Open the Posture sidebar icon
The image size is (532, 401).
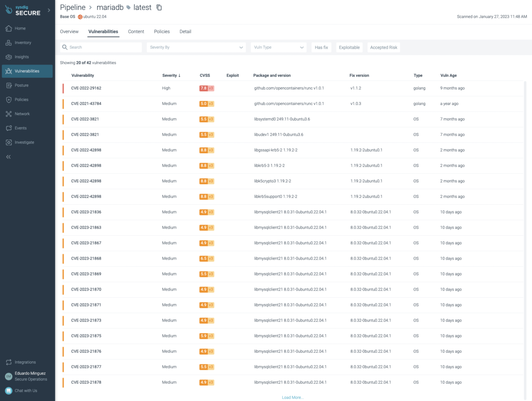9,85
